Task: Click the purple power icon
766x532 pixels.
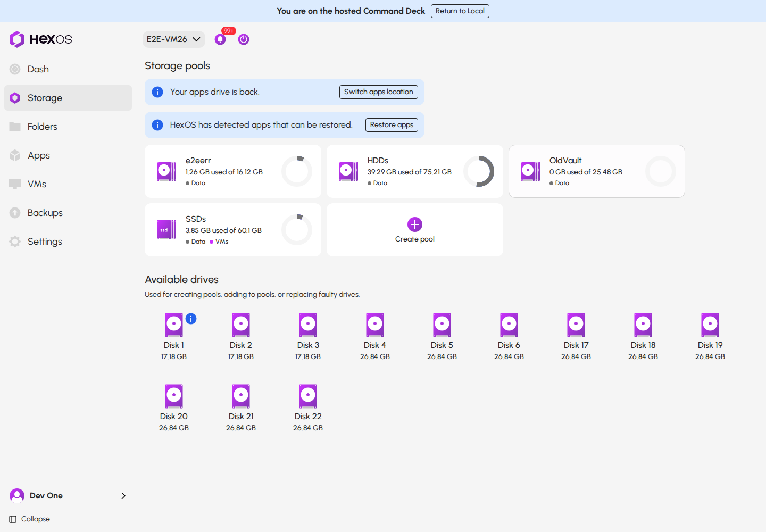Action: click(244, 39)
